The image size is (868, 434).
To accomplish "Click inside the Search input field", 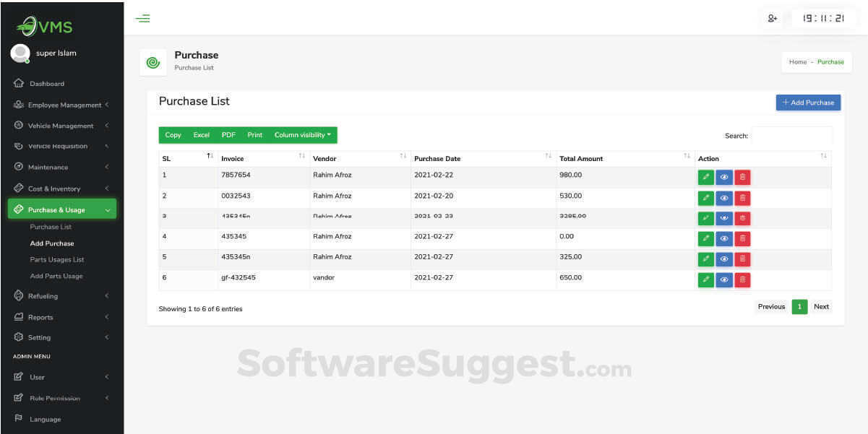I will [x=793, y=135].
